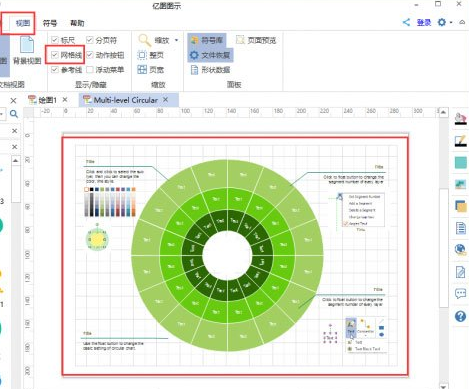The height and width of the screenshot is (389, 469).
Task: Open settings with the top gear icon
Action: (x=442, y=22)
